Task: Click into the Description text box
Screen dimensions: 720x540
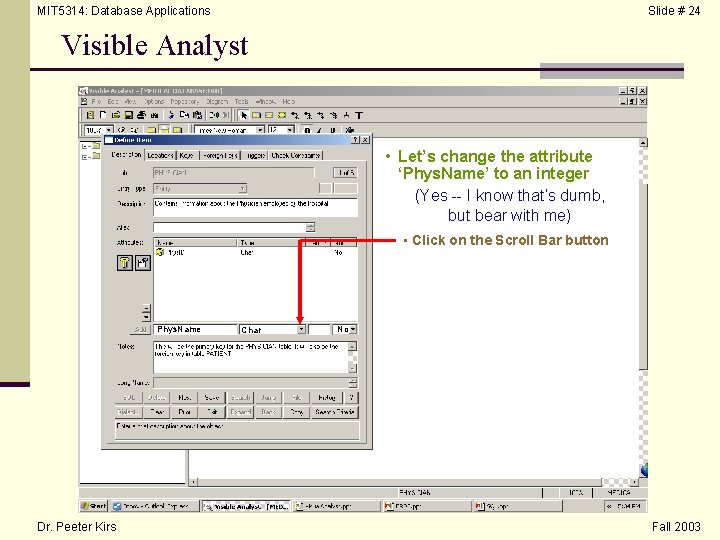Action: coord(255,207)
